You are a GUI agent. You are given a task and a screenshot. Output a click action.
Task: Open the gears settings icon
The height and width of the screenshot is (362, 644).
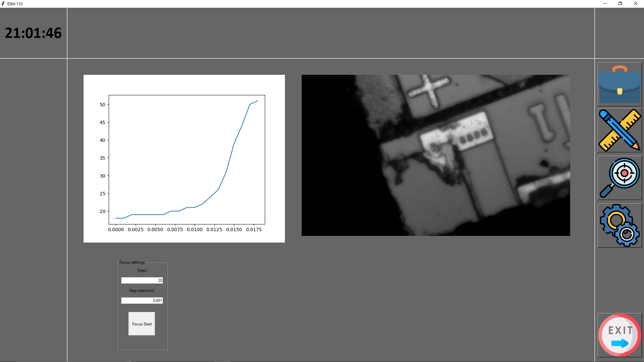(620, 225)
